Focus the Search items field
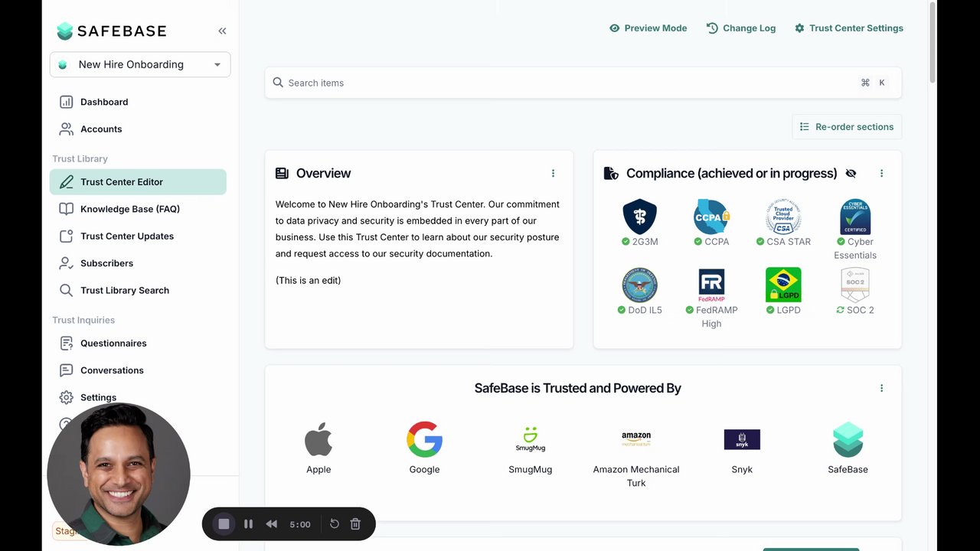The height and width of the screenshot is (551, 980). (583, 83)
